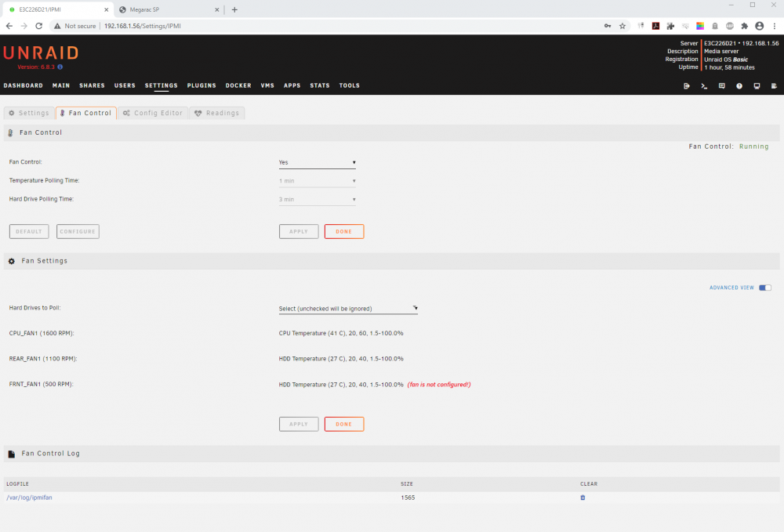Viewport: 784px width, 532px height.
Task: Open the Docker menu
Action: [x=238, y=85]
